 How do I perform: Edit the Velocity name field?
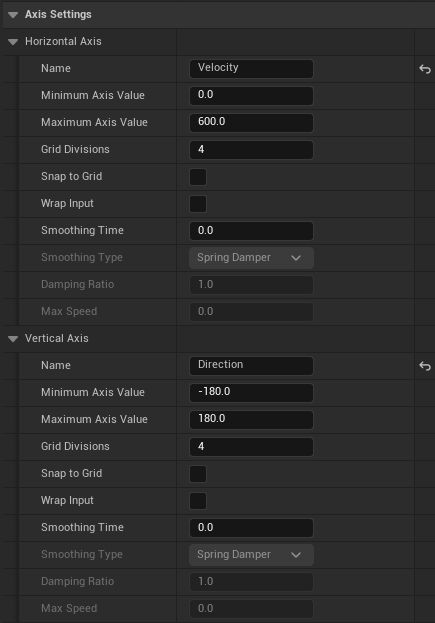click(x=251, y=69)
